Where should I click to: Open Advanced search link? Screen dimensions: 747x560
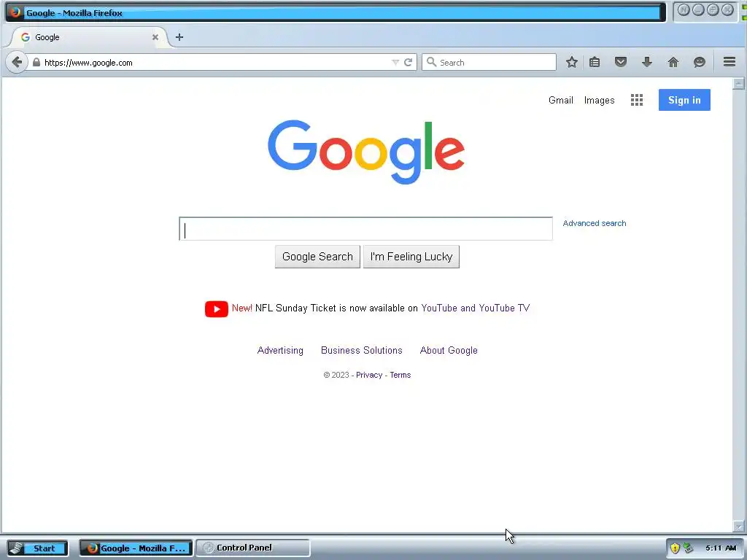tap(594, 223)
